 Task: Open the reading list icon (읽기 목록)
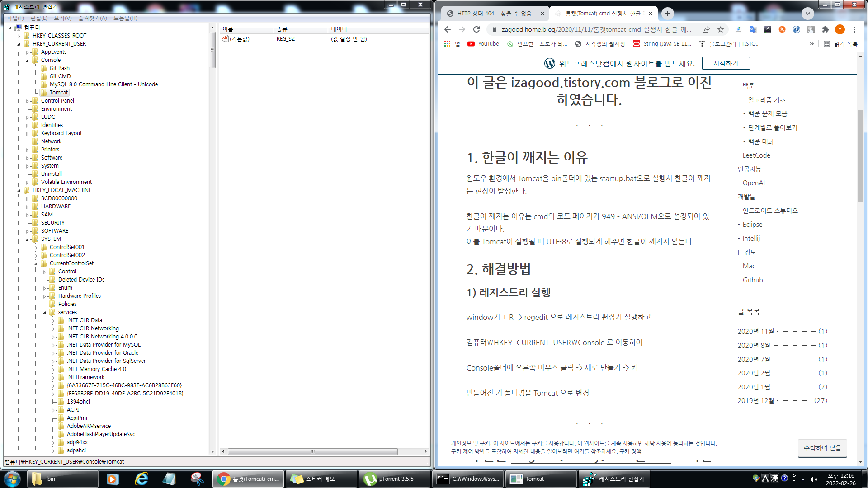840,44
